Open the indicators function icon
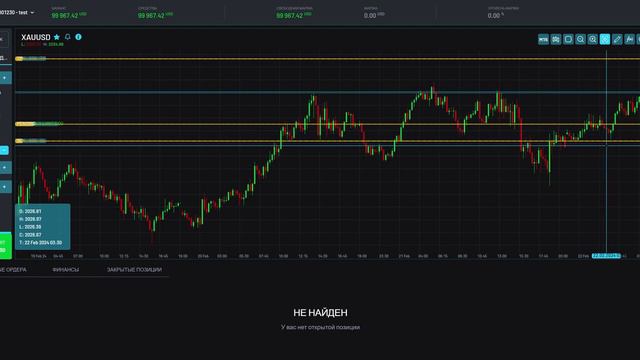Screen dimensions: 640x360 [629, 39]
